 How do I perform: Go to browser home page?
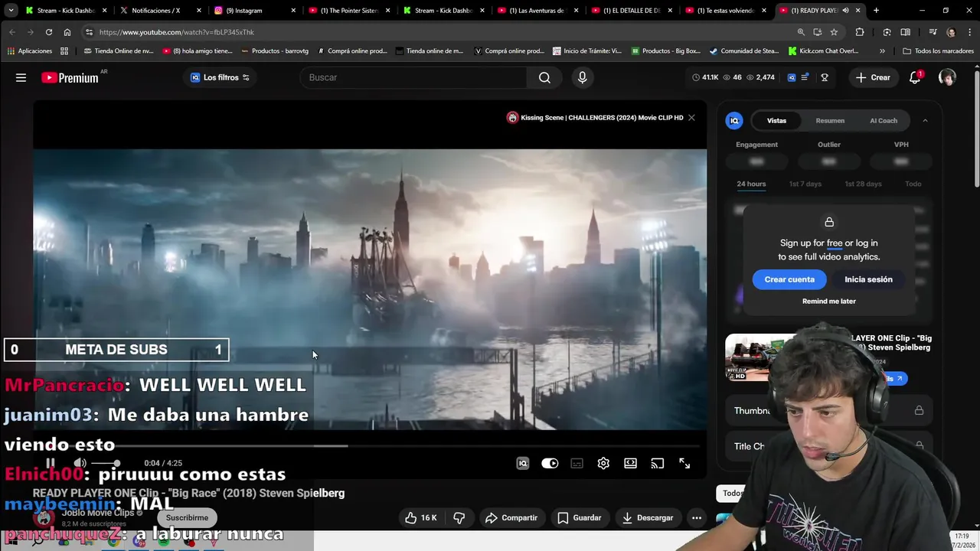coord(67,32)
